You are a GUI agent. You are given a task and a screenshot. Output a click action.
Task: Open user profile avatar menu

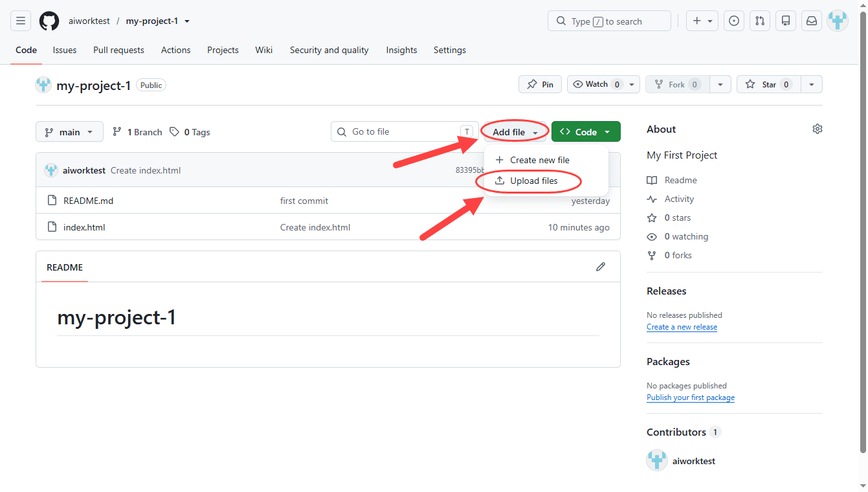point(838,21)
